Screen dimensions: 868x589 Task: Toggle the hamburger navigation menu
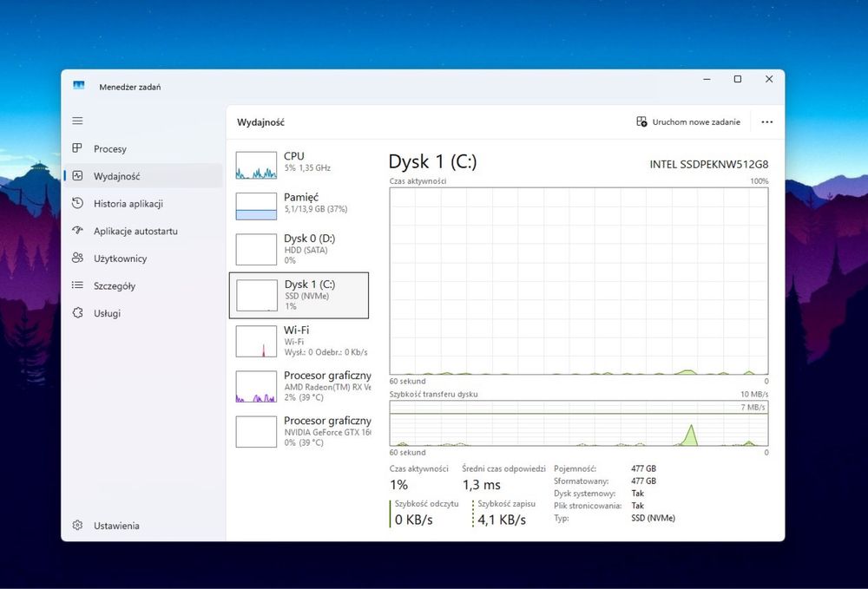click(77, 121)
